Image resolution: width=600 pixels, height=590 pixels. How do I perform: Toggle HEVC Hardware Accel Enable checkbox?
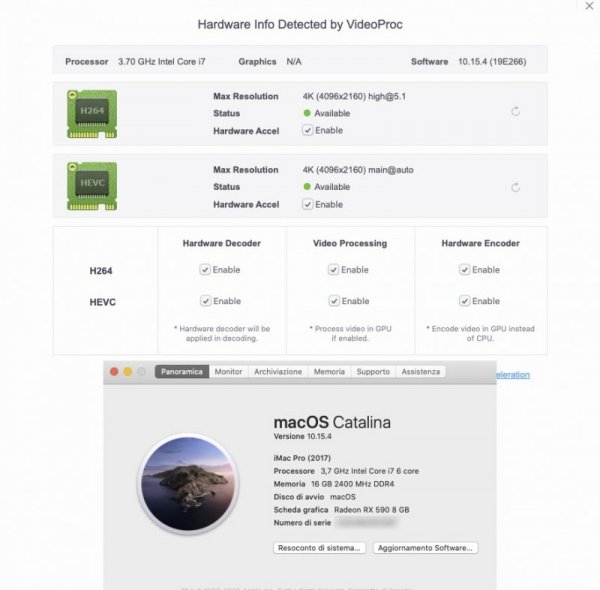pyautogui.click(x=307, y=204)
